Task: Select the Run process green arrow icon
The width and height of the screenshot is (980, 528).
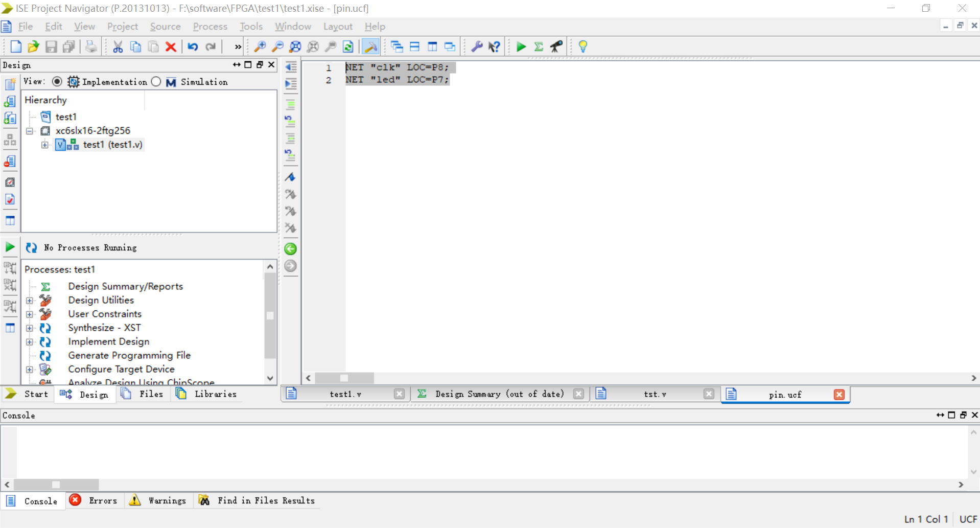Action: click(521, 46)
